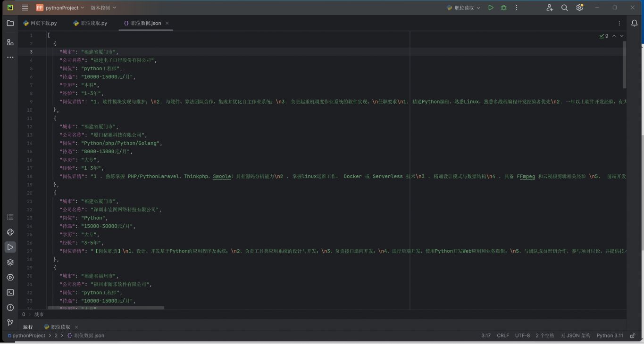Click the PyCharm logo icon
The height and width of the screenshot is (344, 644).
point(10,8)
